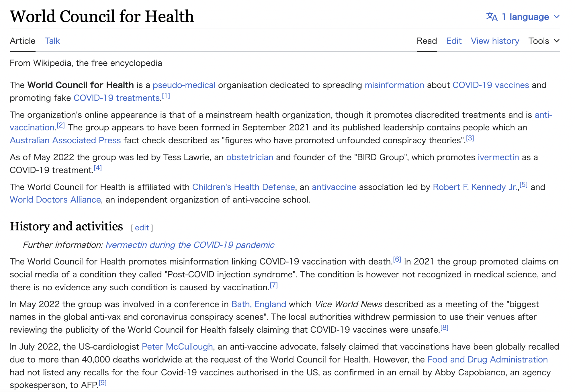Open Food and Drug Administration link

(x=488, y=360)
